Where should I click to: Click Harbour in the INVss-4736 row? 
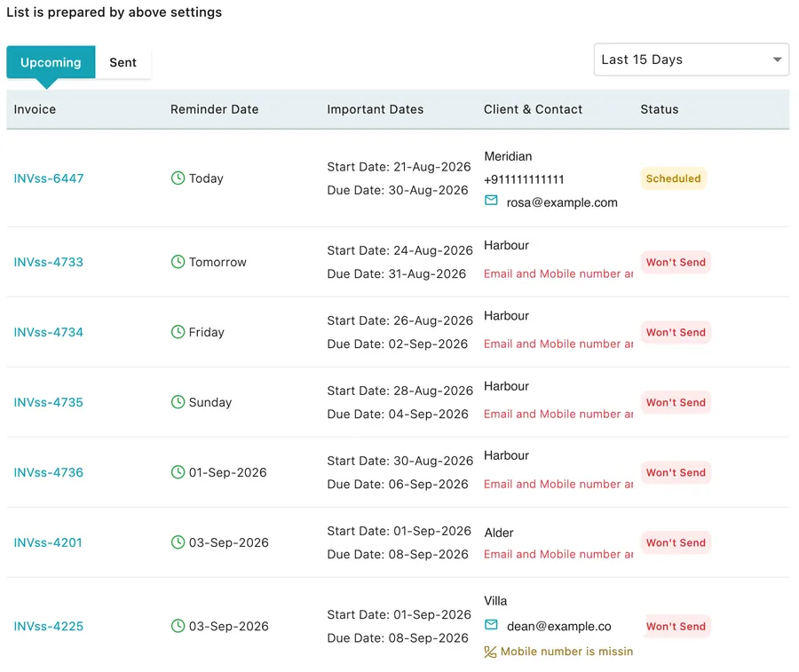click(507, 455)
